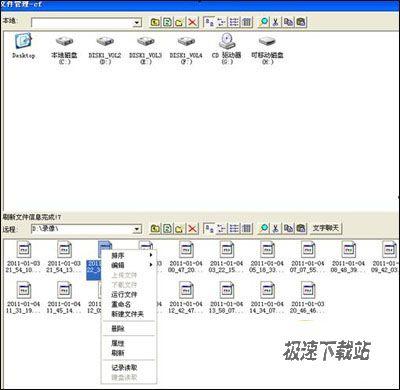400x390 pixels.
Task: Select remote file 2011-01-03 20_46_46
Action: [x=308, y=298]
